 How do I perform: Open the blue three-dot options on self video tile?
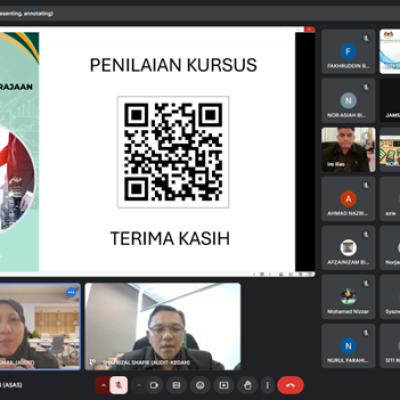[71, 292]
